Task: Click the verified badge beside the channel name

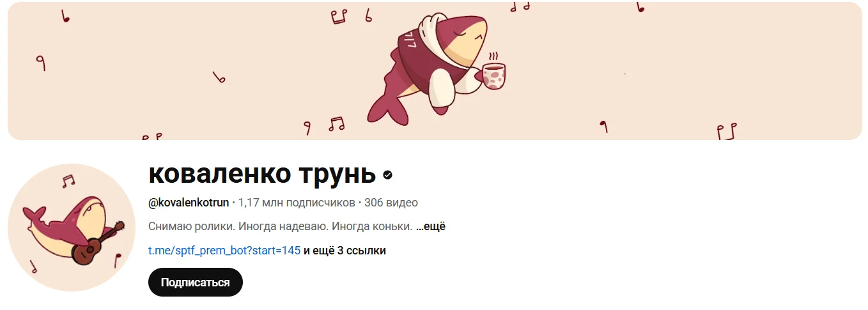Action: 387,174
